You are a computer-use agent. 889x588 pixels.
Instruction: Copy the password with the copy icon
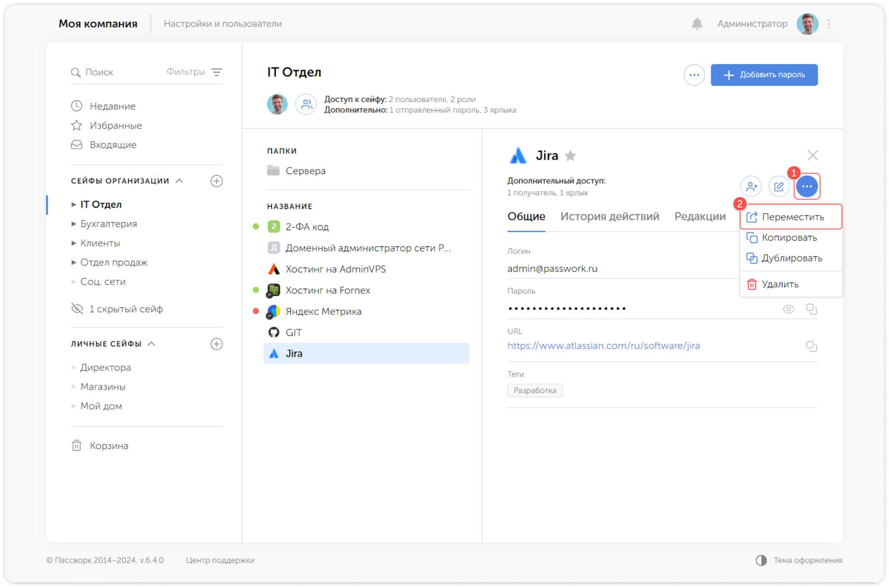(x=811, y=309)
